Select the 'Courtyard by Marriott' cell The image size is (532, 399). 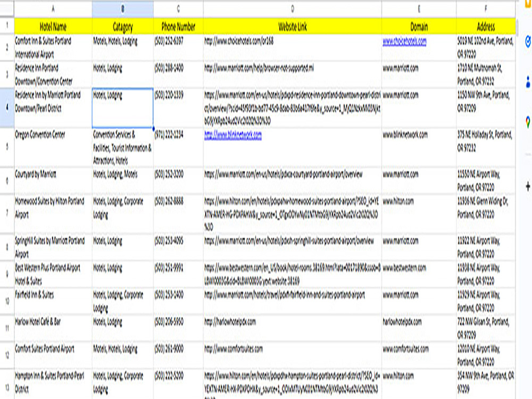coord(53,180)
